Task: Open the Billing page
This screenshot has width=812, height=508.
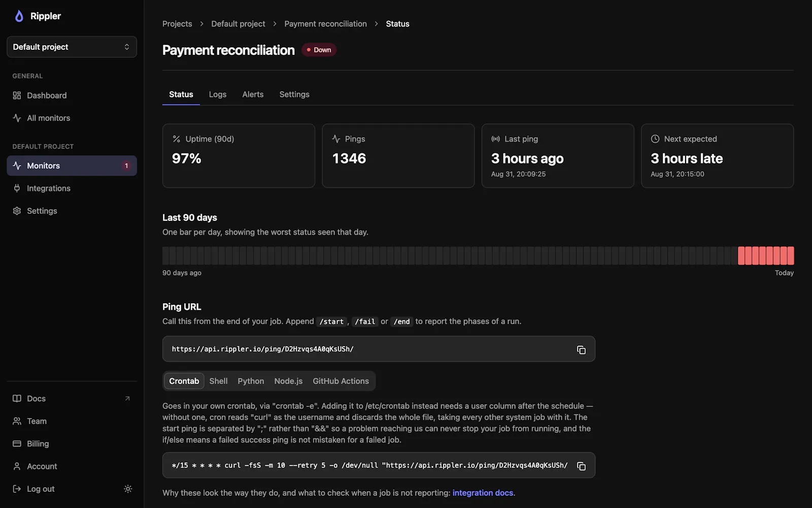Action: point(72,443)
